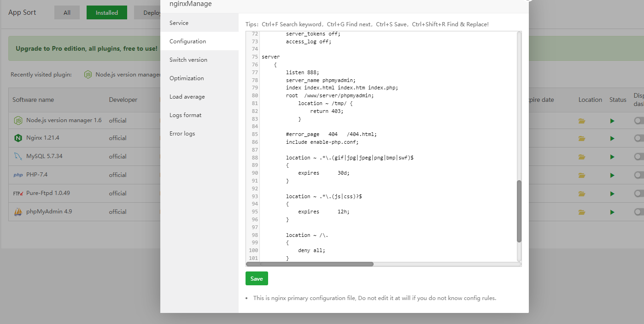This screenshot has height=324, width=644.
Task: Open folder location for Node.js version manager
Action: [582, 121]
